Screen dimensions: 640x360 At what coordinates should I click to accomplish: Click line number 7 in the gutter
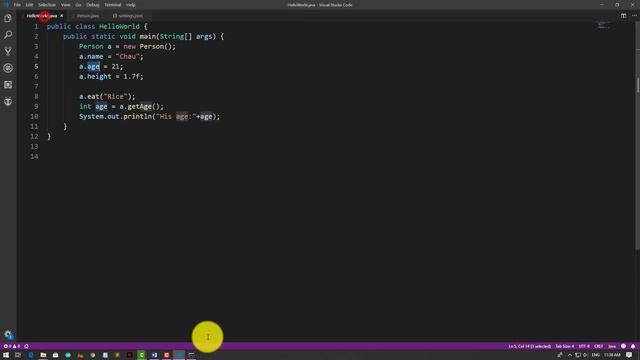(x=36, y=87)
